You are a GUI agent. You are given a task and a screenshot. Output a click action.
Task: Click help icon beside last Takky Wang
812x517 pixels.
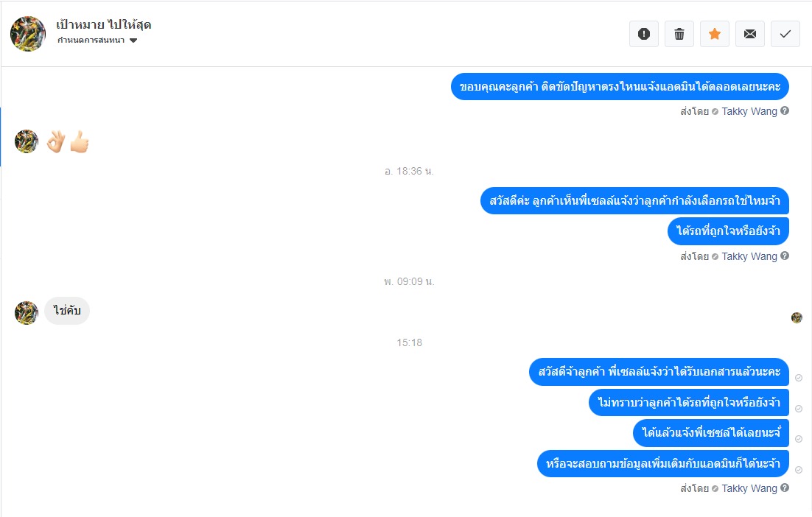pos(785,488)
